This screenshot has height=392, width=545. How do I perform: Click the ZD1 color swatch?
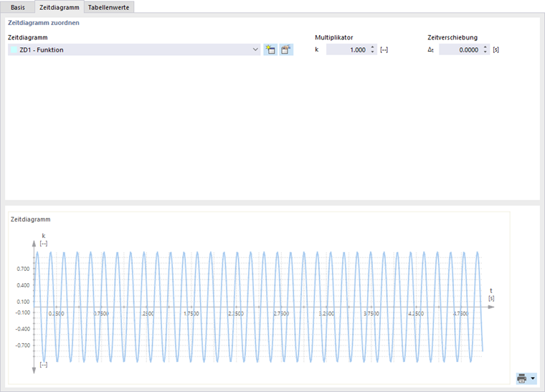pos(14,49)
